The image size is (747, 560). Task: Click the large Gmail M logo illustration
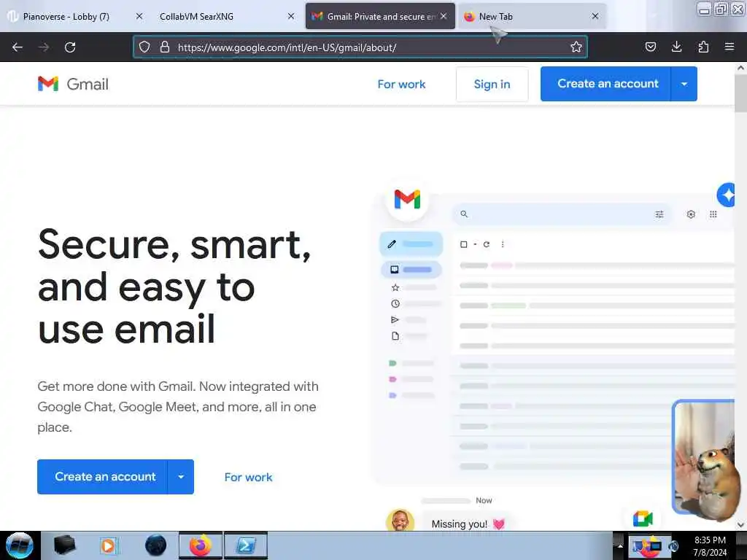click(407, 199)
